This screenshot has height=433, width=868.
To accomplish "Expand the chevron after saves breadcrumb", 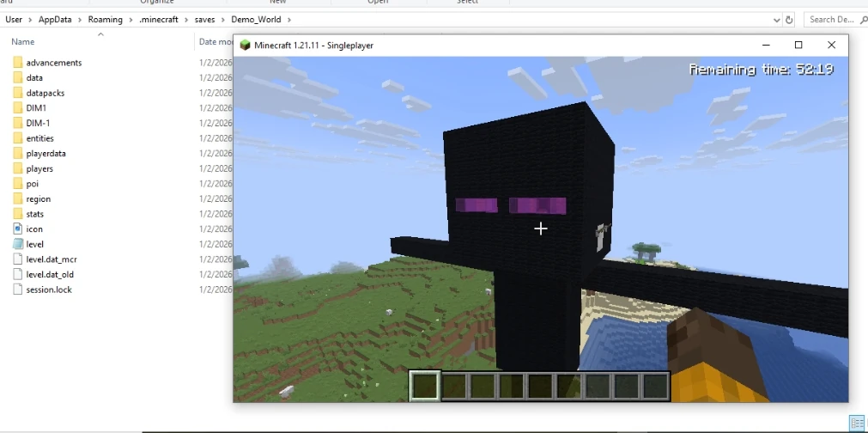I will (x=224, y=20).
